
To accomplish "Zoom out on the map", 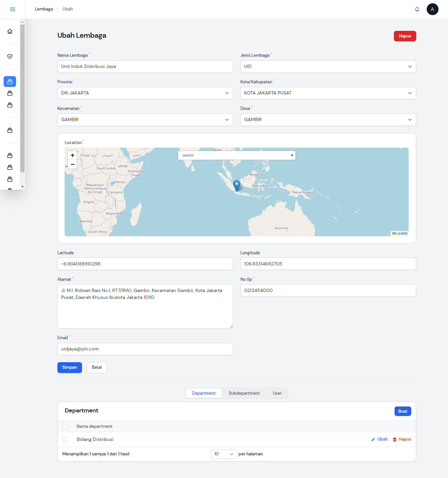I will pos(72,164).
